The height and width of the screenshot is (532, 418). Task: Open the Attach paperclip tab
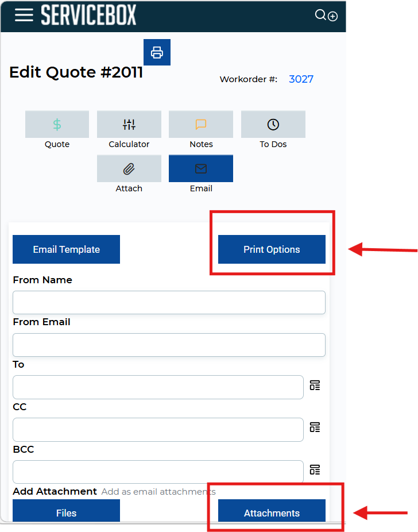pos(129,168)
